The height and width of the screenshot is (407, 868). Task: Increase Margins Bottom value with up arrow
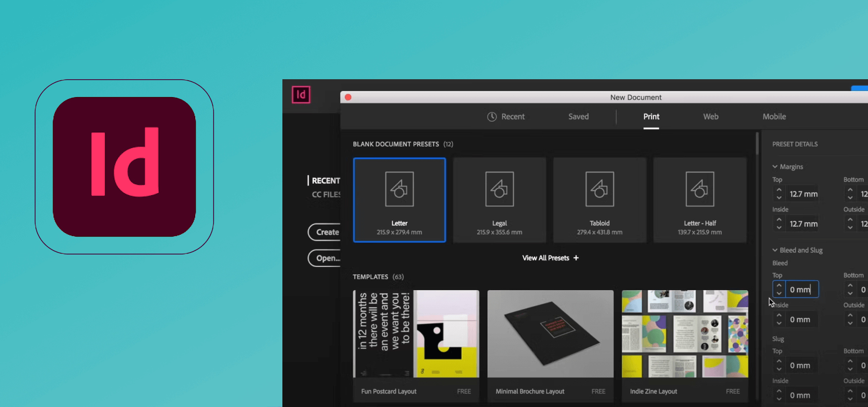coord(850,190)
